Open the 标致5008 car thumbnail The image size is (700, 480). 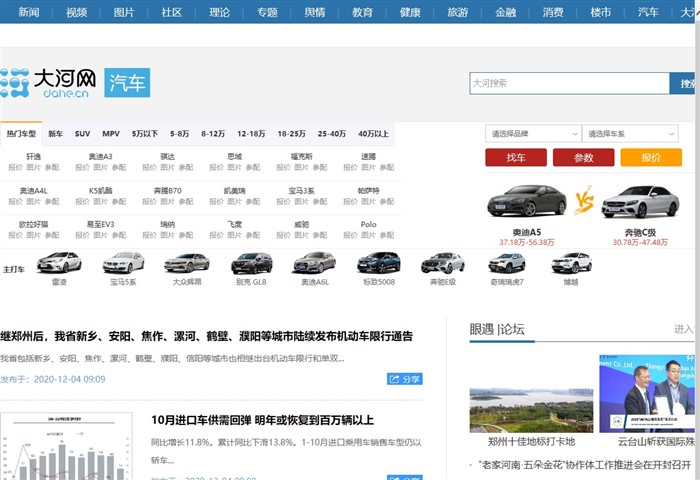click(379, 263)
